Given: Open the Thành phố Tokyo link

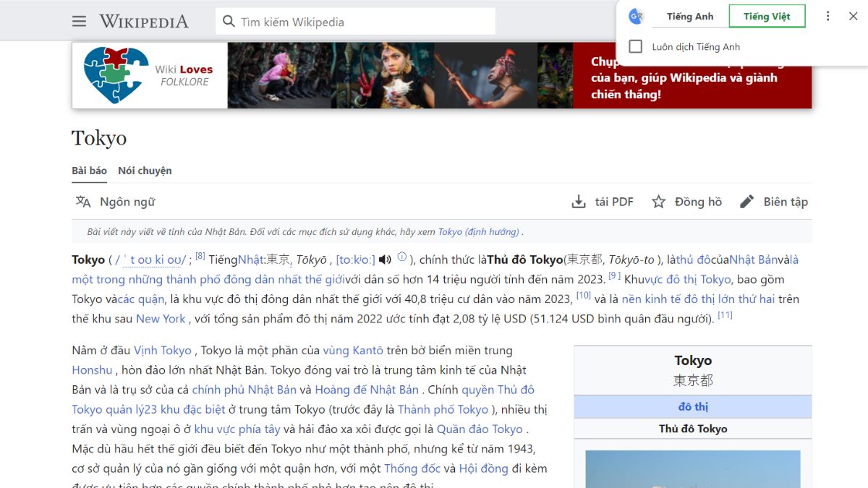Looking at the screenshot, I should click(443, 409).
